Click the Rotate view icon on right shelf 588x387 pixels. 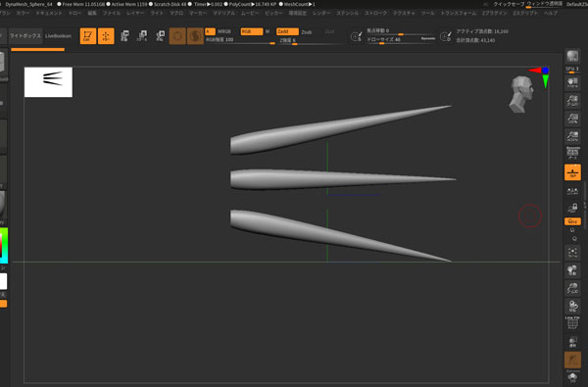click(572, 306)
